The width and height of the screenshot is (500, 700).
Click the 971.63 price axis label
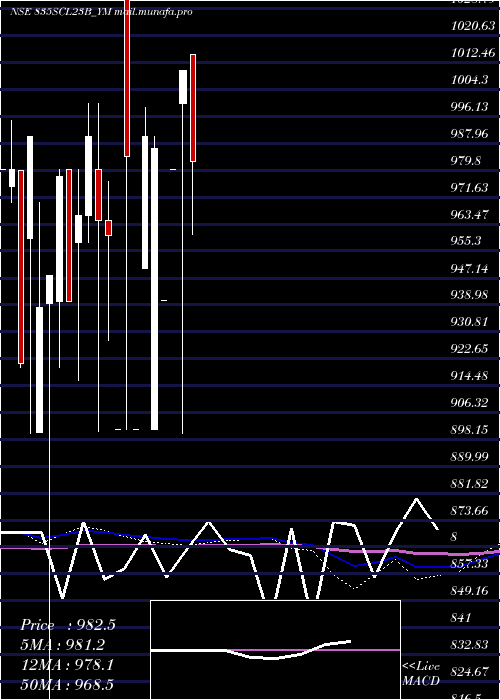(470, 188)
